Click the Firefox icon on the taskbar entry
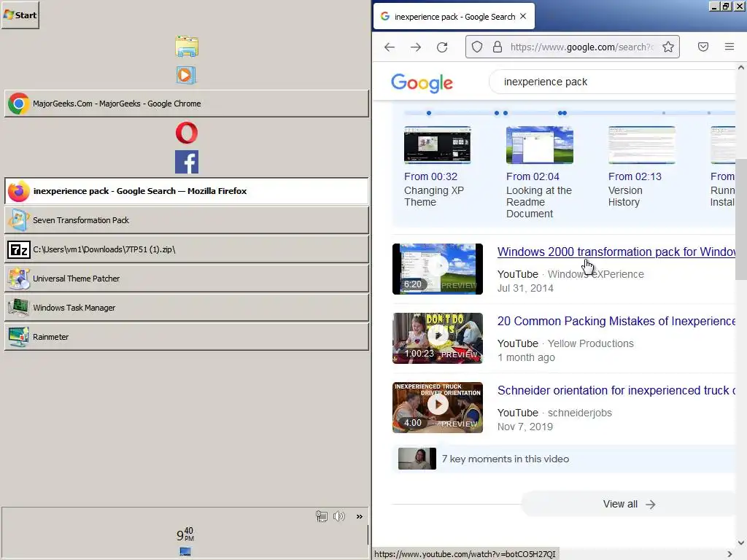This screenshot has height=560, width=747. click(18, 191)
